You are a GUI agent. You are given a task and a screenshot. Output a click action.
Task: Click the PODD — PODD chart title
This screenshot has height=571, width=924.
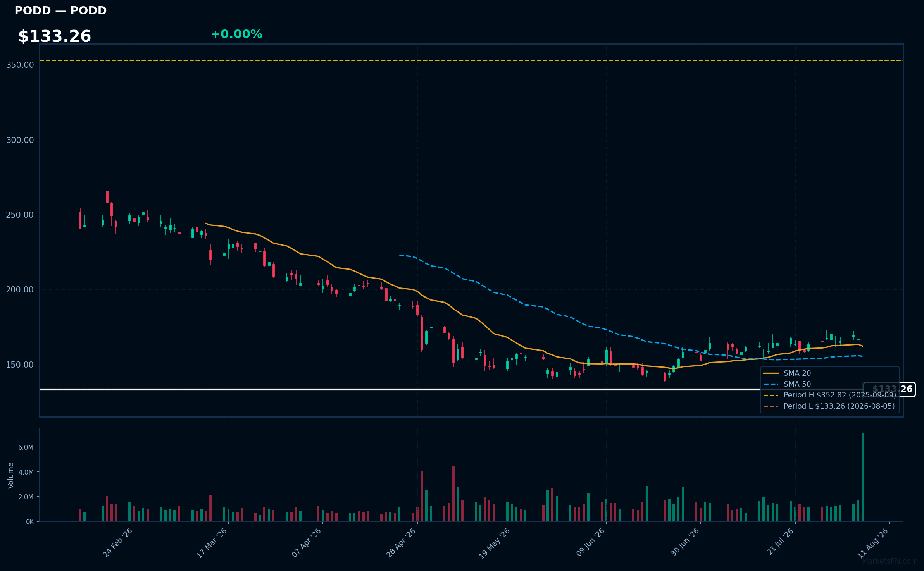[60, 10]
